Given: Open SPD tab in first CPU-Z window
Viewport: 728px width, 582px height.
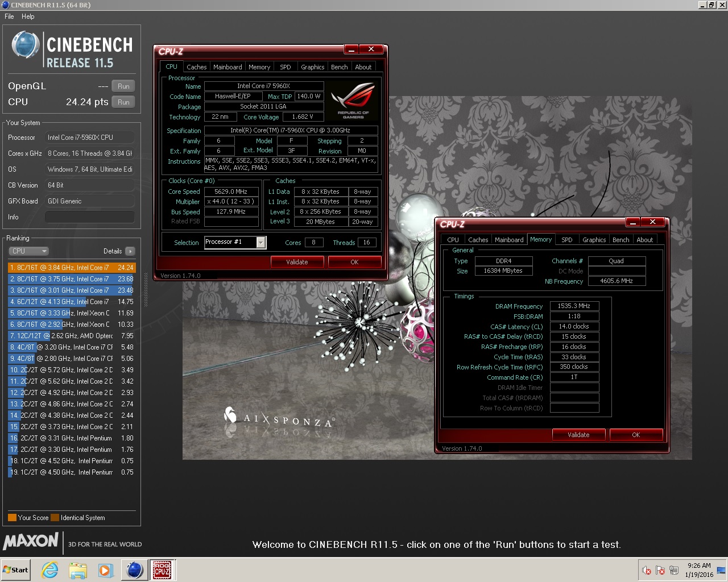Looking at the screenshot, I should click(x=285, y=67).
